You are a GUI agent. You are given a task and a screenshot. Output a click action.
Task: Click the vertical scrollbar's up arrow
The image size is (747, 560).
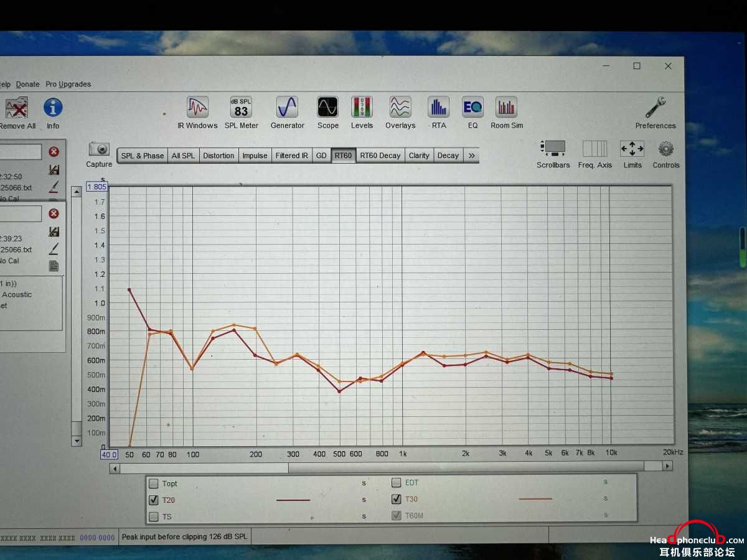[x=77, y=192]
